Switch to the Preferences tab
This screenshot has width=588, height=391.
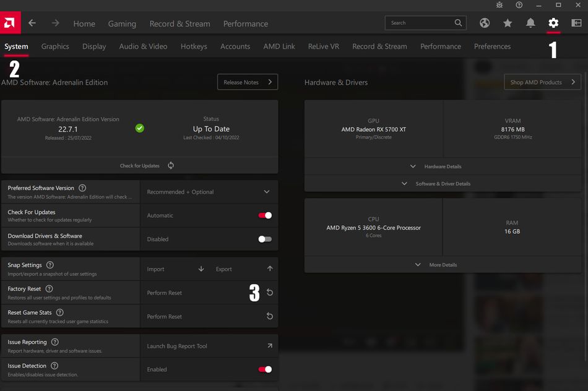493,46
